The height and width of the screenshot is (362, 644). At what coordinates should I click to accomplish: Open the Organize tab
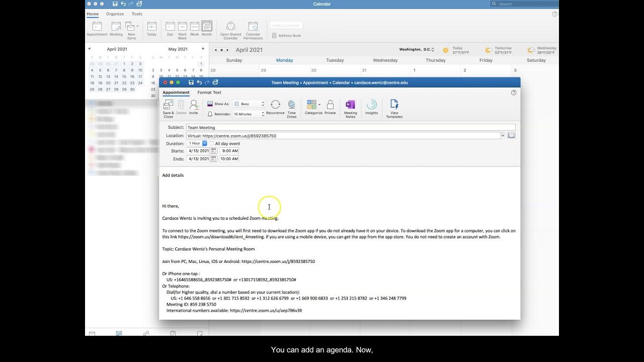tap(115, 14)
